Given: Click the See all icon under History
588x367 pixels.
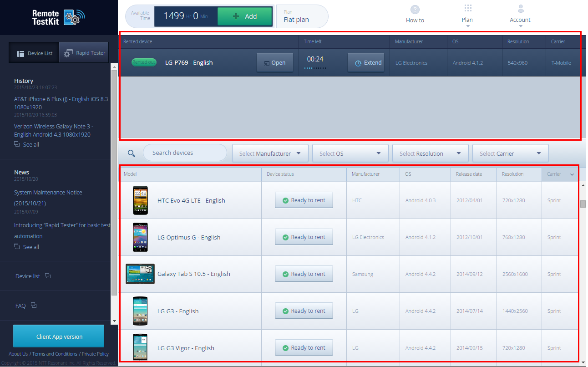Looking at the screenshot, I should coord(17,144).
